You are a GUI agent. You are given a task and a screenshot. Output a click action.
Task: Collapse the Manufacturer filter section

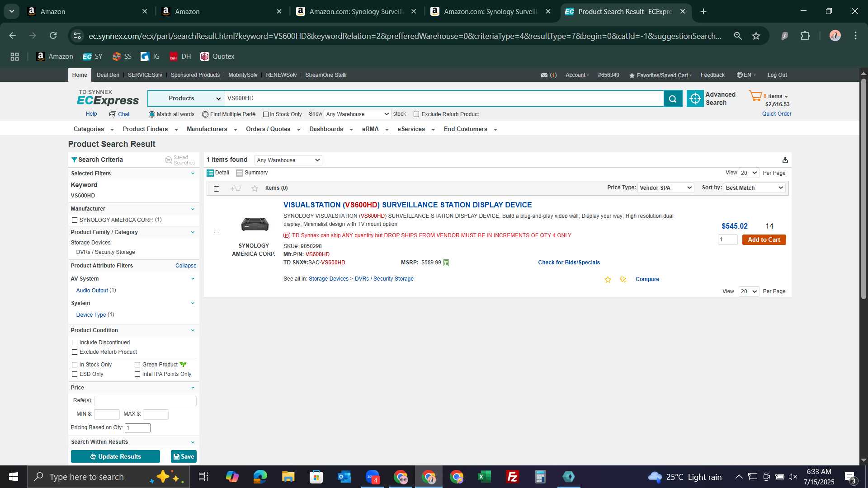tap(193, 209)
